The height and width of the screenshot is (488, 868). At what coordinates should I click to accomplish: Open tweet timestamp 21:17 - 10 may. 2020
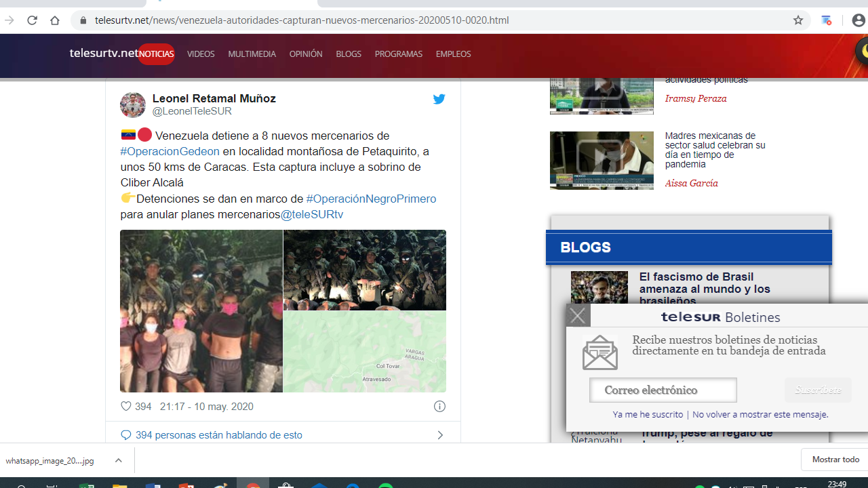tap(207, 407)
